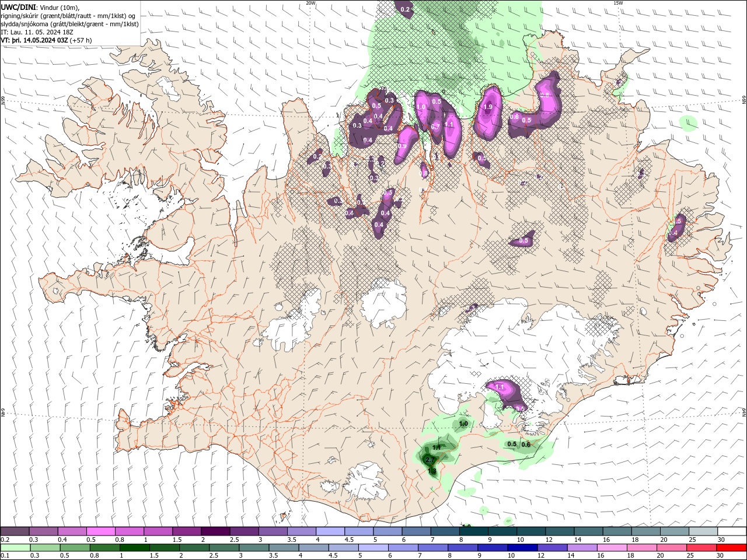Click the green 1.4 rain value label
The image size is (747, 560).
point(437,448)
